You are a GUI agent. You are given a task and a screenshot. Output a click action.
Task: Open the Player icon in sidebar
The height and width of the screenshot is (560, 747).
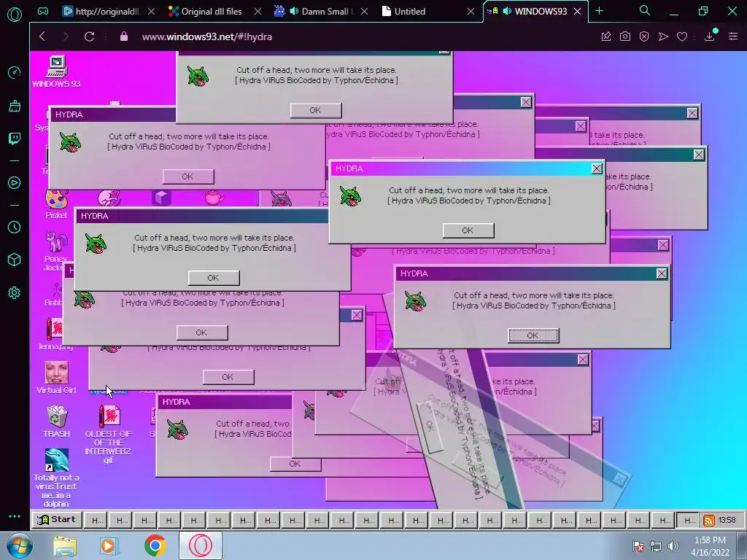[x=15, y=183]
